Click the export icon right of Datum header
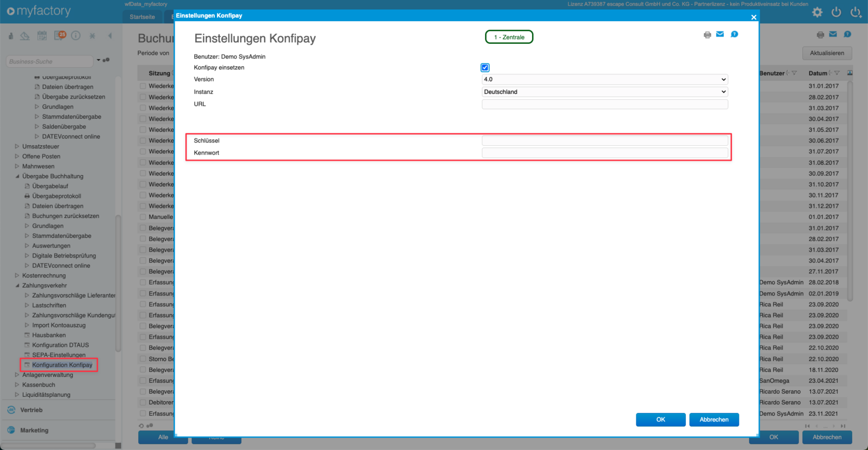This screenshot has width=868, height=450. point(850,73)
